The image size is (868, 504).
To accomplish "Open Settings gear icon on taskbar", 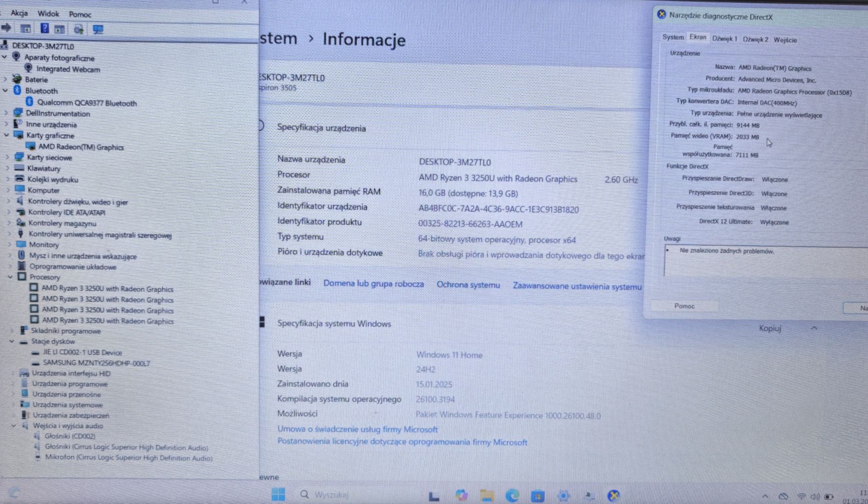I will pyautogui.click(x=563, y=496).
